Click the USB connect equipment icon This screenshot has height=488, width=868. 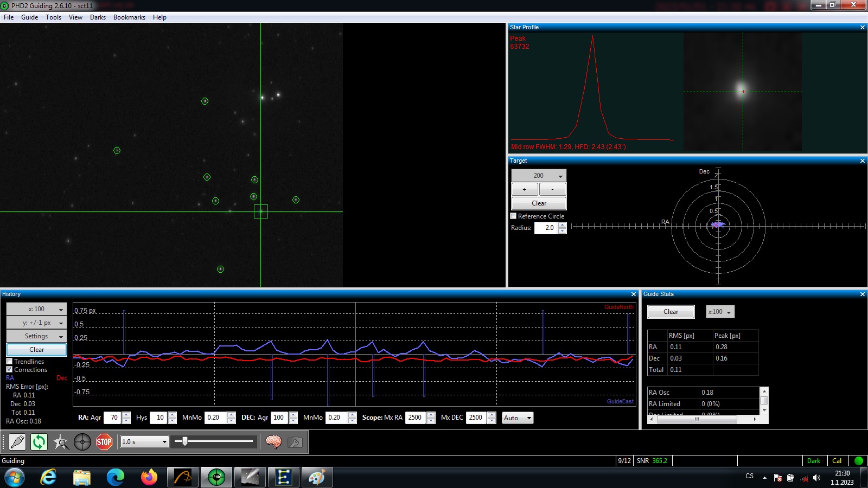coord(17,442)
